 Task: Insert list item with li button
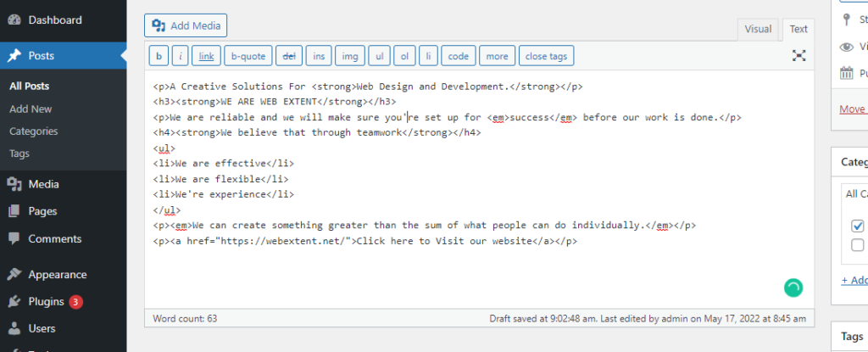[428, 56]
